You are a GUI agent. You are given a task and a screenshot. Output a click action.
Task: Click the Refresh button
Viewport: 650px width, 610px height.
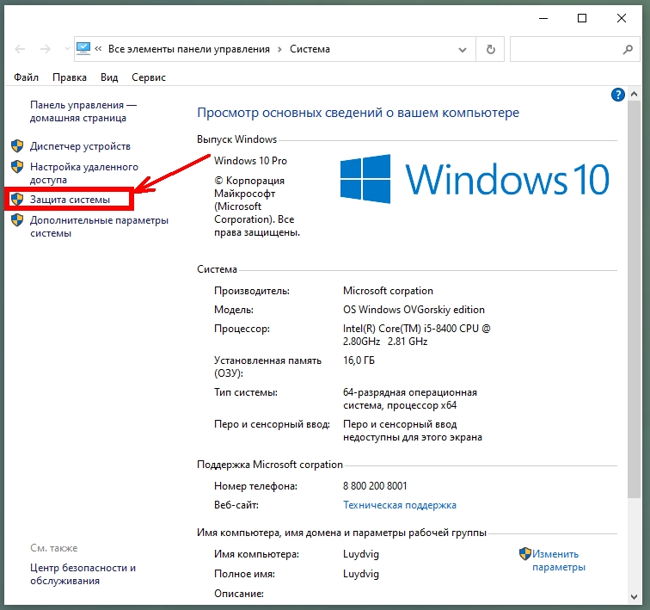[490, 49]
